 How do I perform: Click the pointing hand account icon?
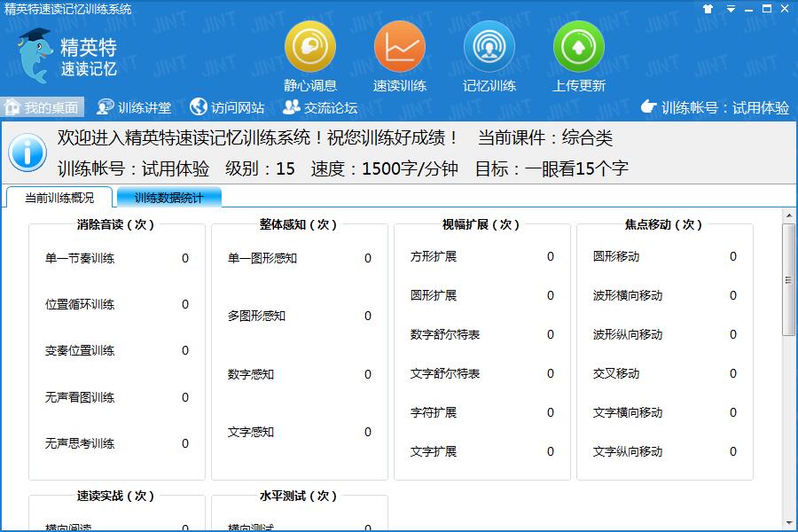(x=649, y=107)
